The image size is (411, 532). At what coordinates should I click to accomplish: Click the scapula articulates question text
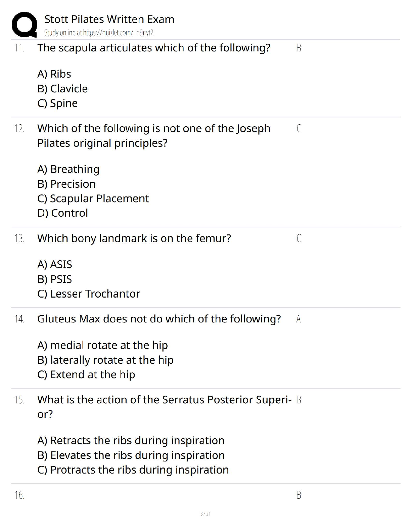[x=154, y=48]
